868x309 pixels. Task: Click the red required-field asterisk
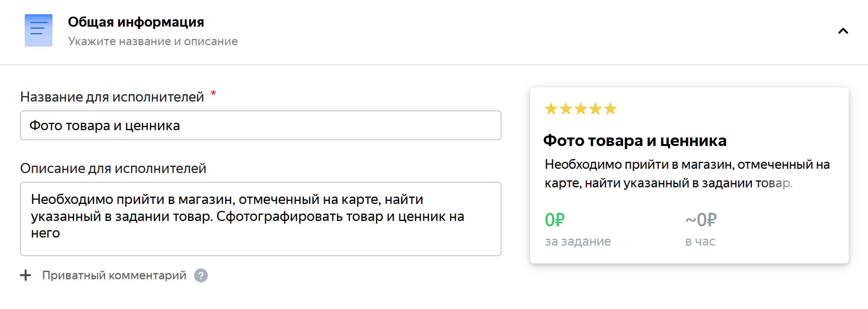click(213, 93)
